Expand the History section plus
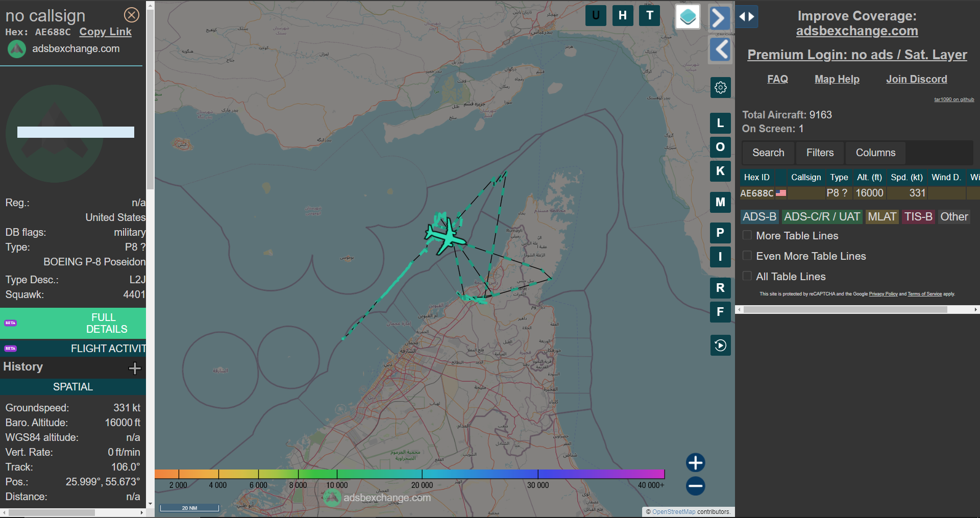 135,368
